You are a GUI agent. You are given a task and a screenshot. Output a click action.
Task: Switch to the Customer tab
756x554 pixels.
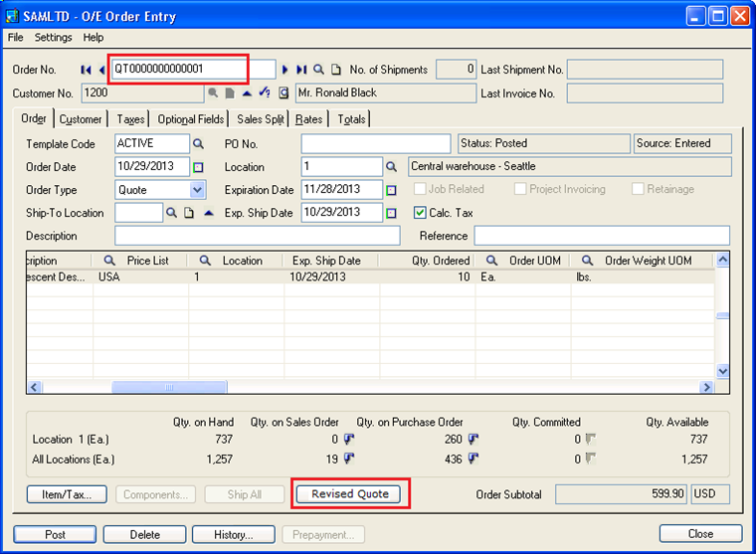tap(81, 119)
